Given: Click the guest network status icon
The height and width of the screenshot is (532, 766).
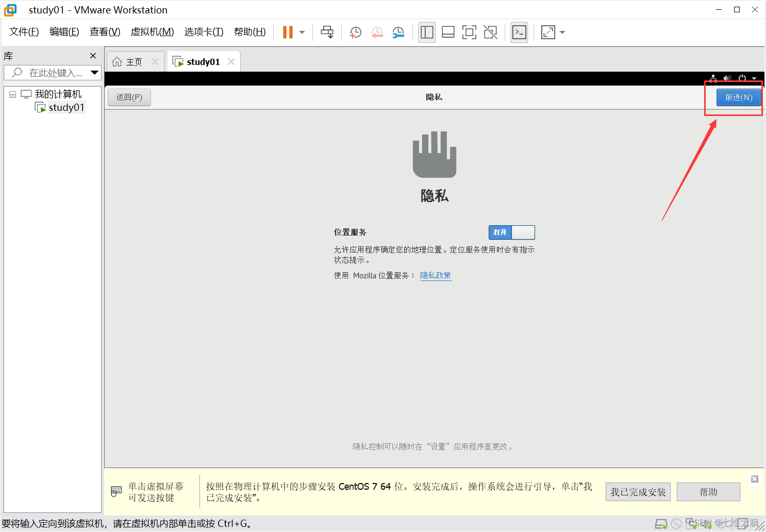Looking at the screenshot, I should point(713,78).
